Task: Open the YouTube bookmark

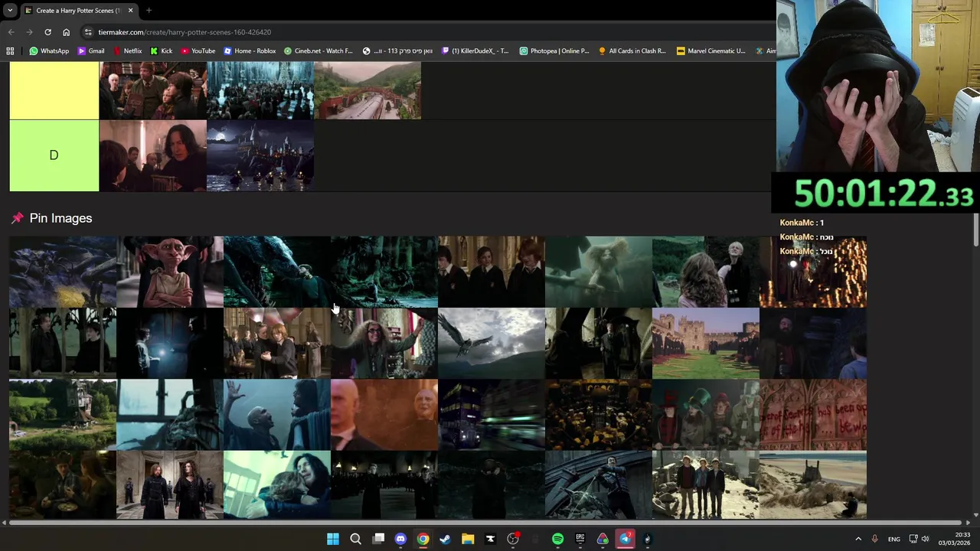Action: click(x=198, y=51)
